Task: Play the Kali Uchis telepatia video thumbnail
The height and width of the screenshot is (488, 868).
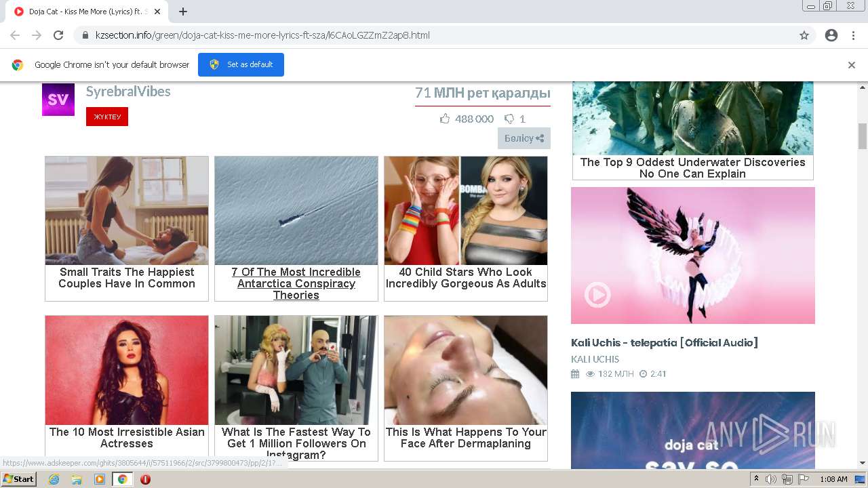Action: click(x=693, y=256)
